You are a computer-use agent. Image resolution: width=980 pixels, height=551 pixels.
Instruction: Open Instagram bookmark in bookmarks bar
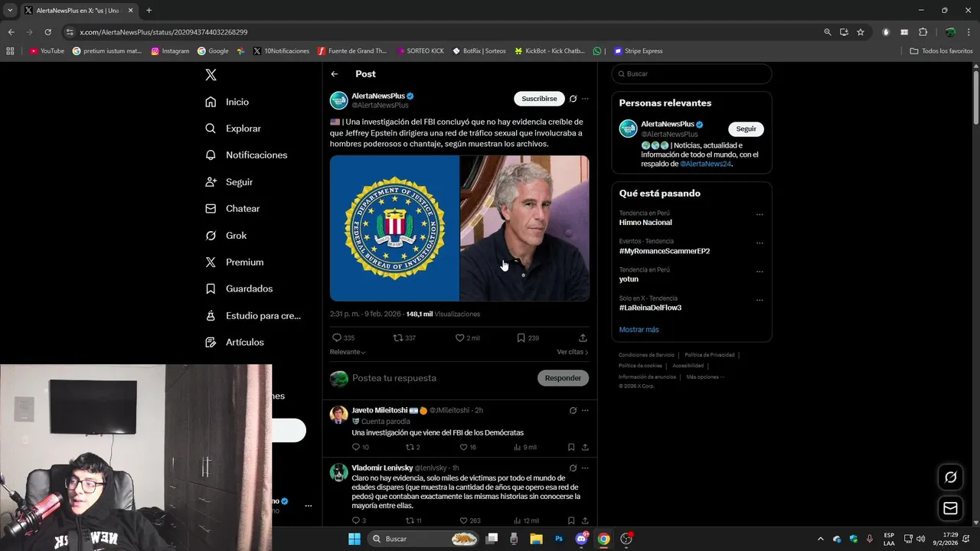tap(170, 51)
